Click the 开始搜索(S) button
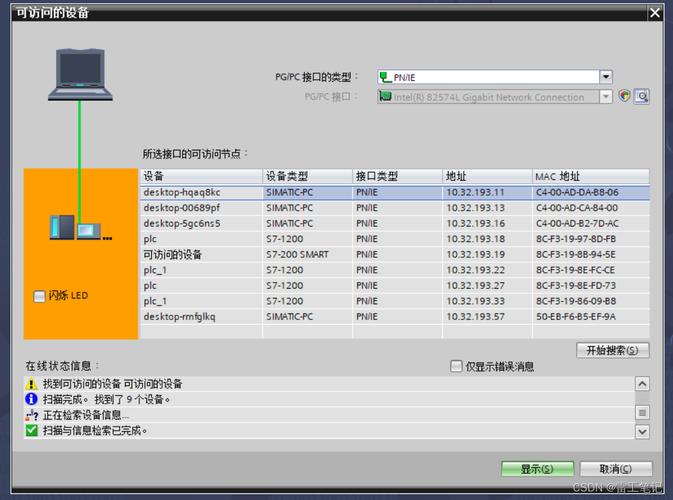The width and height of the screenshot is (673, 500). 612,350
